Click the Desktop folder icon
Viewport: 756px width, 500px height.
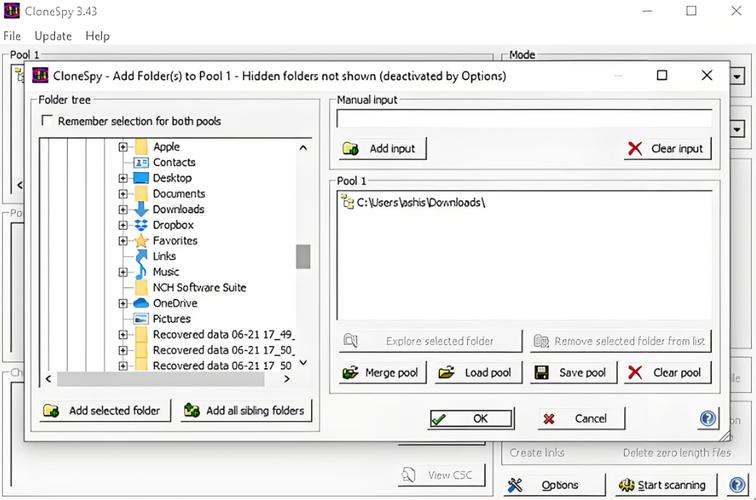coord(141,178)
